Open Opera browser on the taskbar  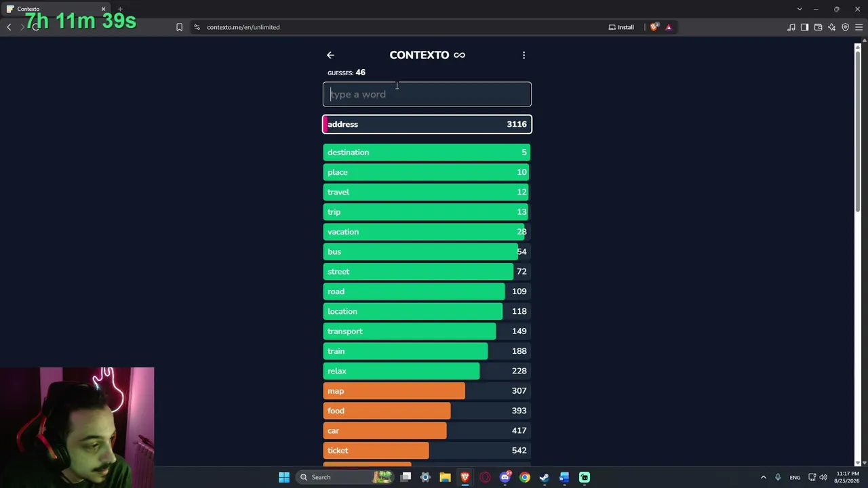click(x=485, y=477)
